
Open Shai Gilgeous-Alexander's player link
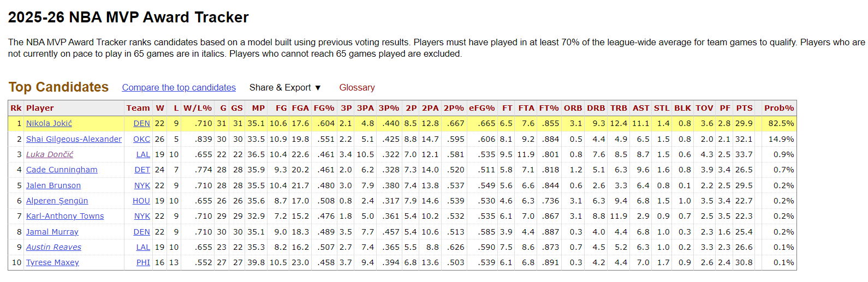tap(74, 139)
